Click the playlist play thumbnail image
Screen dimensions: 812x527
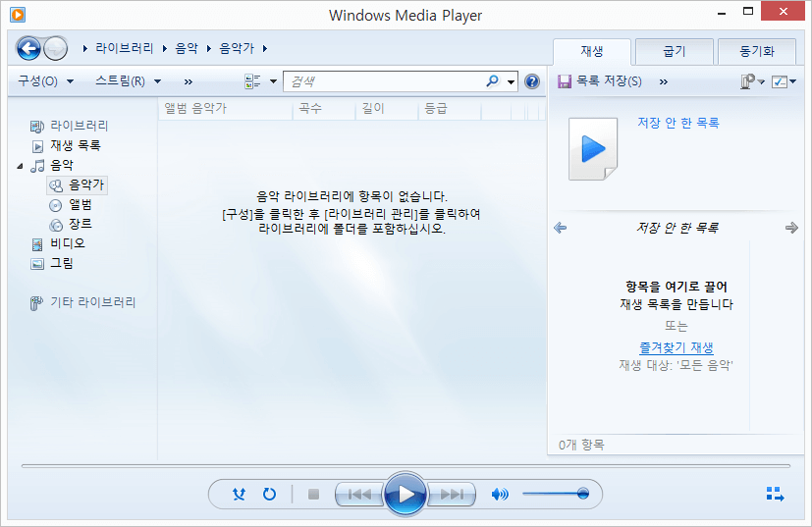593,149
